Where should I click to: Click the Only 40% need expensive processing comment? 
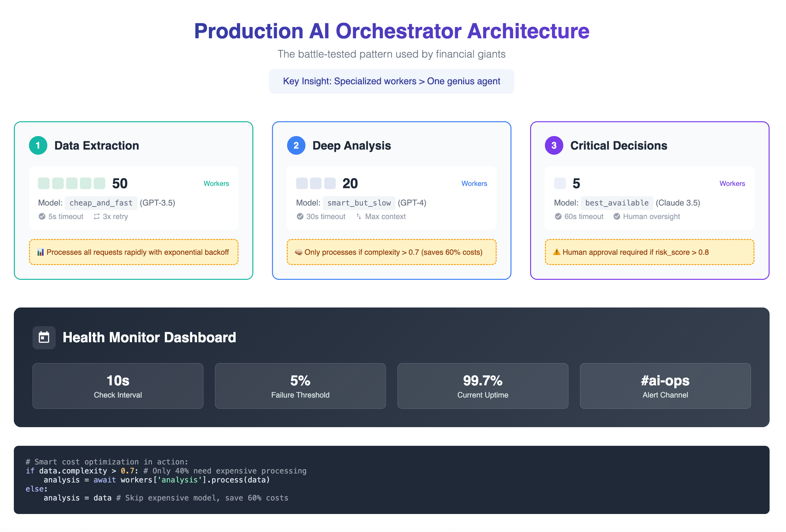[x=225, y=471]
